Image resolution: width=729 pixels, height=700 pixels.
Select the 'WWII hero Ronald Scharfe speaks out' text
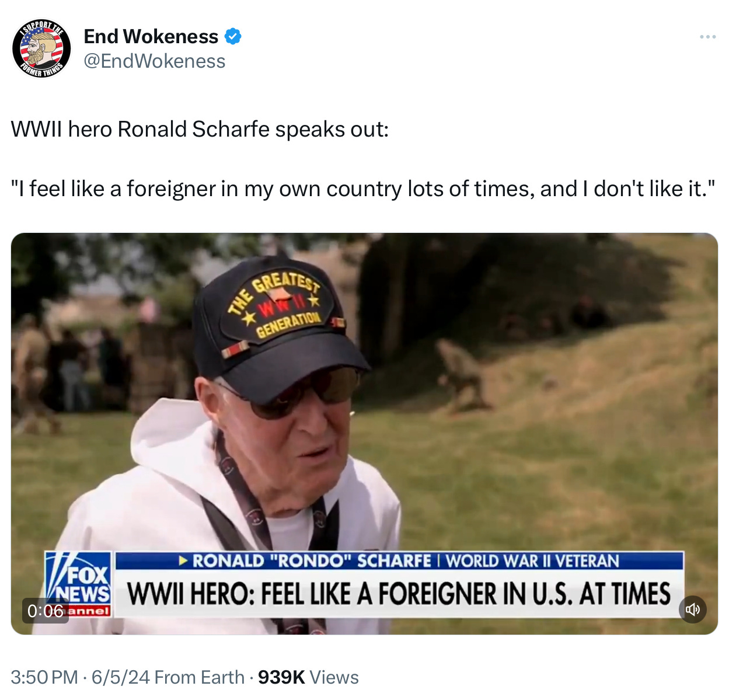pos(200,129)
